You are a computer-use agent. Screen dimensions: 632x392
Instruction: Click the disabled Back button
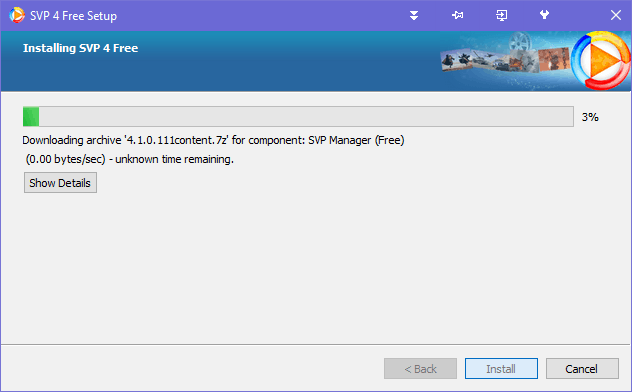(420, 369)
